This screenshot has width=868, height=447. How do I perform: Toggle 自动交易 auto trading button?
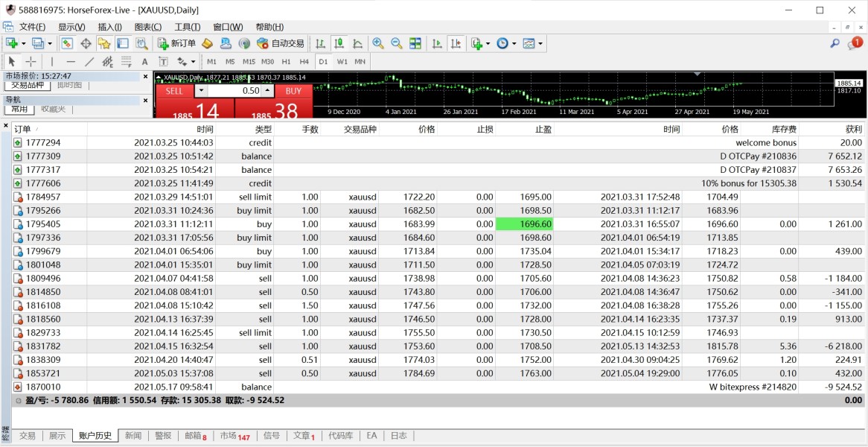tap(281, 44)
